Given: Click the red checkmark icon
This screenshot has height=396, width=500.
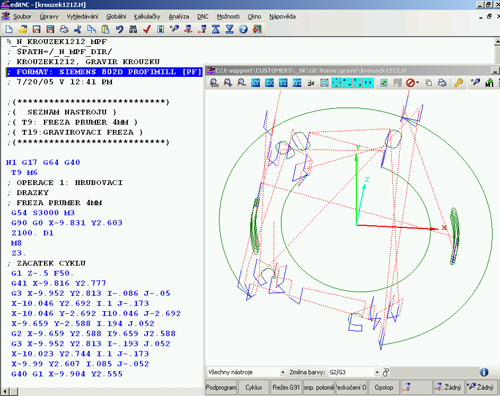Looking at the screenshot, I should (147, 29).
